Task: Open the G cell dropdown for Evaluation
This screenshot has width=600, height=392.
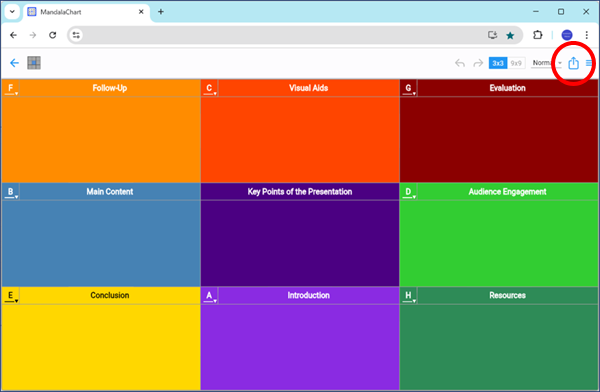Action: coord(409,88)
